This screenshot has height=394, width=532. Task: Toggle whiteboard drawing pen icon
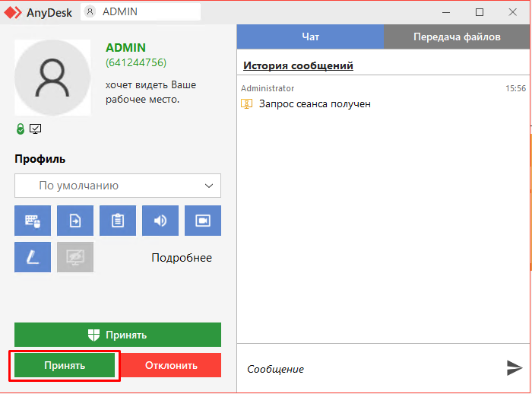[x=33, y=257]
